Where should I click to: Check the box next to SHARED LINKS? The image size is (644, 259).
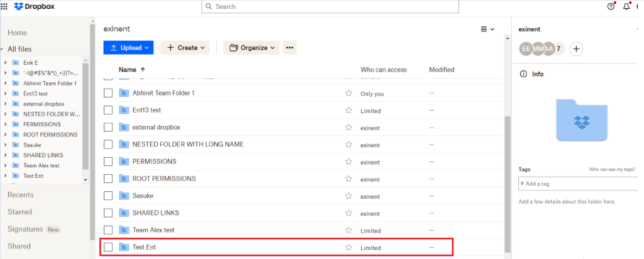(x=108, y=213)
